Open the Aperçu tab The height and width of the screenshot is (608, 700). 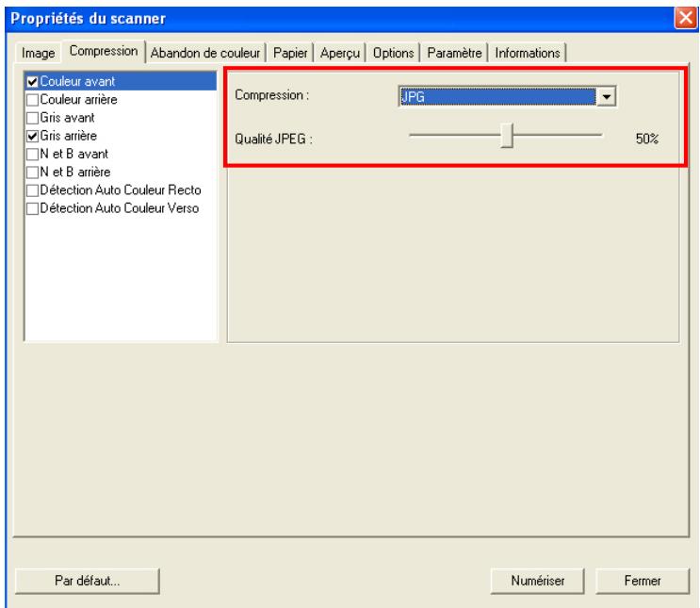pyautogui.click(x=339, y=53)
